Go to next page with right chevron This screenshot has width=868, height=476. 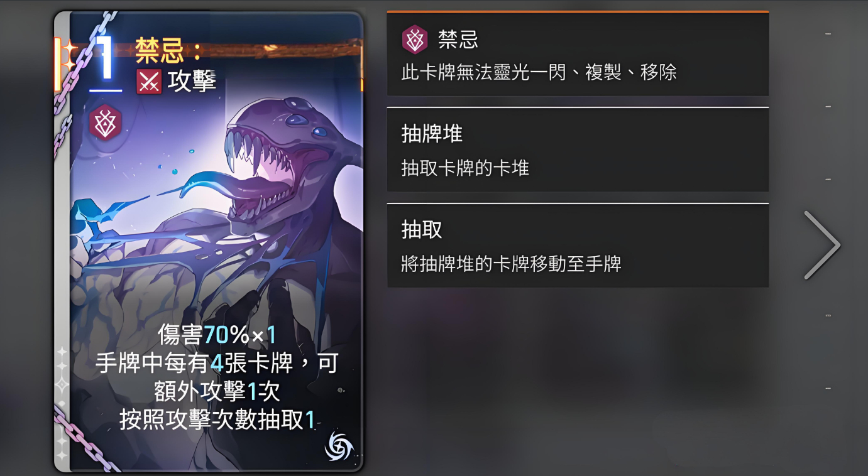[822, 245]
